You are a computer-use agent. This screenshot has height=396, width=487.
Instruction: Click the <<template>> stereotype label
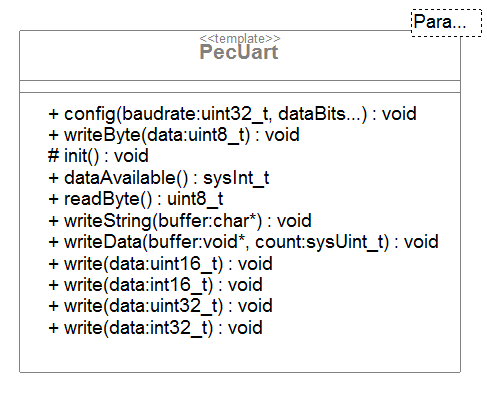point(240,38)
